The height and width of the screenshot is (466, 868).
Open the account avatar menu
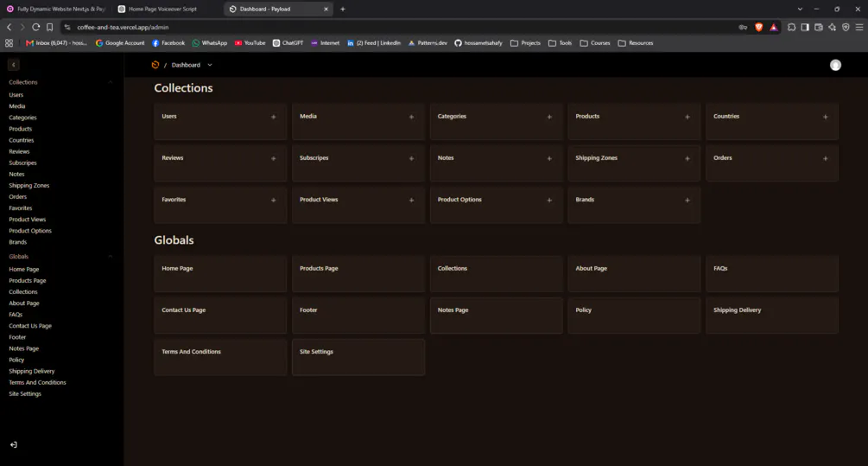click(835, 65)
